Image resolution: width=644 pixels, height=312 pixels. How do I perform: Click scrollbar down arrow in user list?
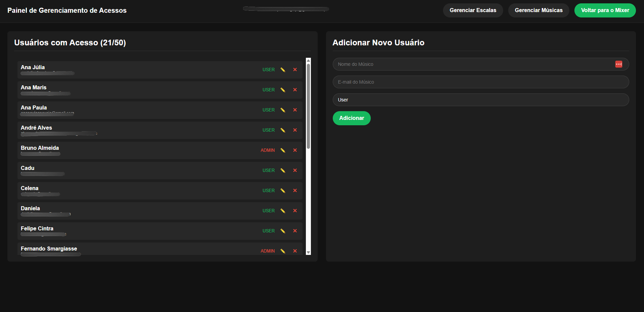(x=308, y=252)
